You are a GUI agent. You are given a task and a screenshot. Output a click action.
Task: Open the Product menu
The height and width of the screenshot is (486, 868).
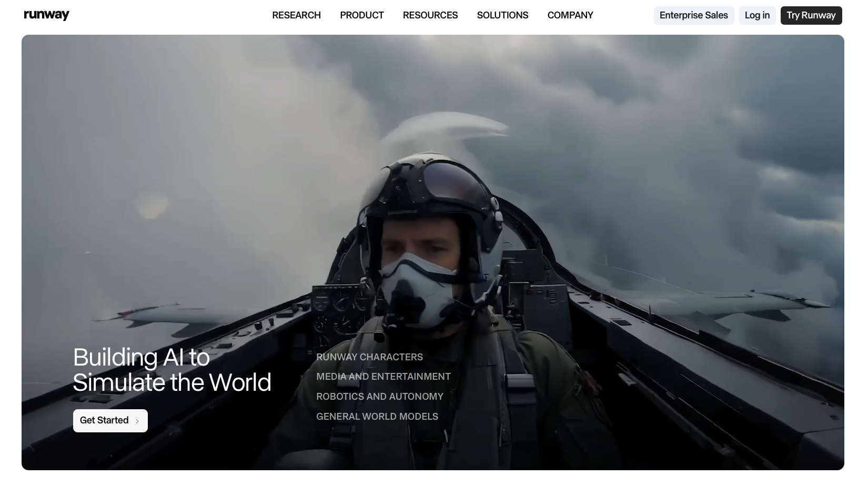coord(362,15)
